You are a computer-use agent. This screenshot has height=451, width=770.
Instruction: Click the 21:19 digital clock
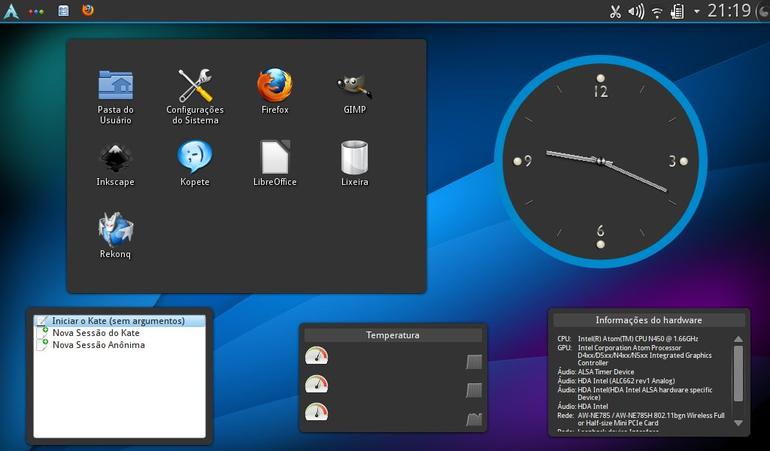(x=729, y=11)
